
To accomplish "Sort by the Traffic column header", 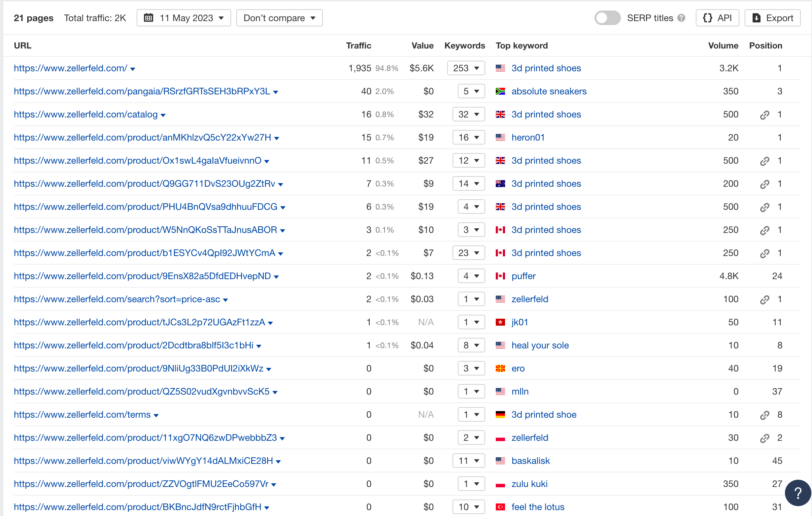I will pyautogui.click(x=358, y=46).
